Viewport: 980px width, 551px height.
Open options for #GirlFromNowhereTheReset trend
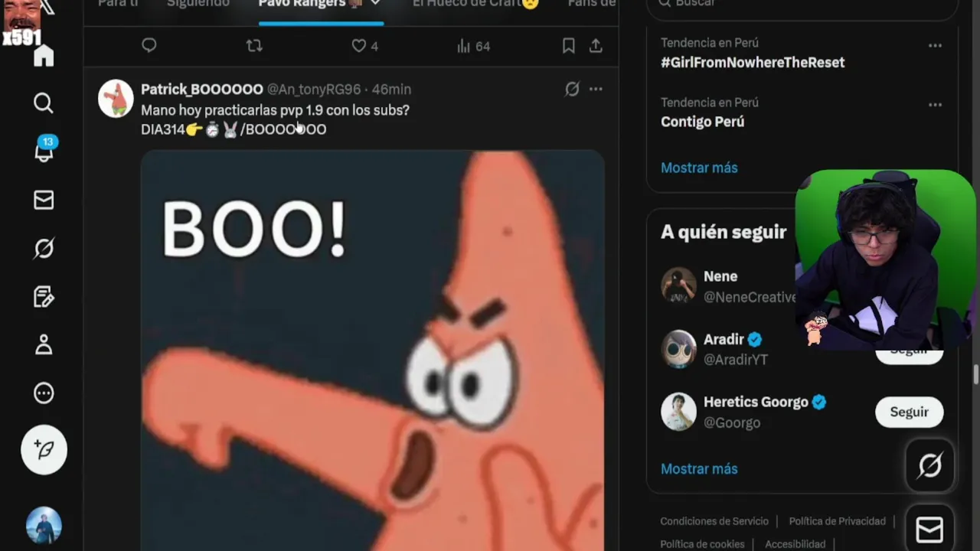click(x=935, y=46)
